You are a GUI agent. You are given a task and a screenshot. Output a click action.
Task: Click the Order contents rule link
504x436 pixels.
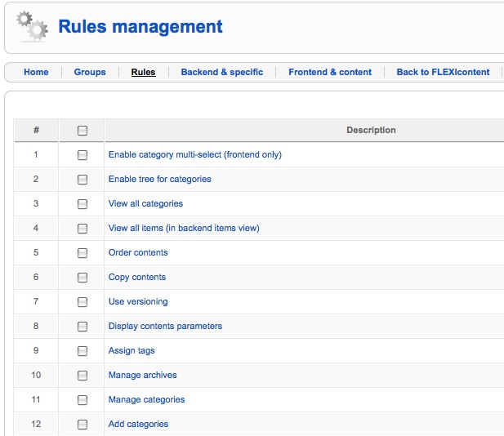pyautogui.click(x=138, y=252)
